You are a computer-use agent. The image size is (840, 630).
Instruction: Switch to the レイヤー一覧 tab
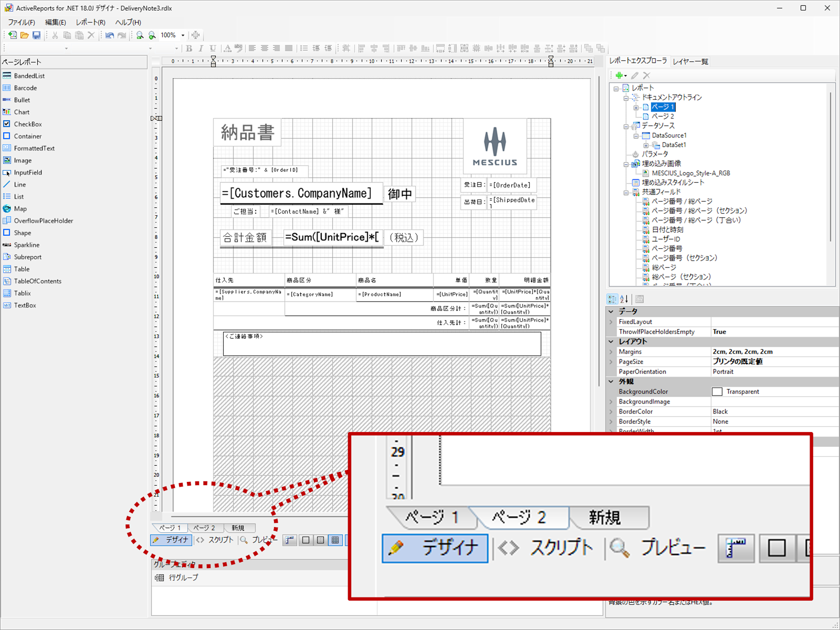tap(690, 61)
